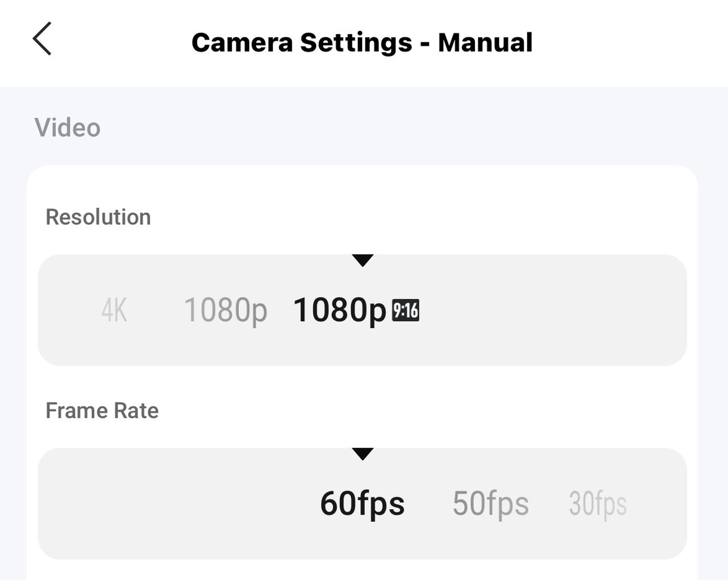Image resolution: width=728 pixels, height=580 pixels.
Task: Choose the standard 1080p resolution option
Action: [x=226, y=310]
